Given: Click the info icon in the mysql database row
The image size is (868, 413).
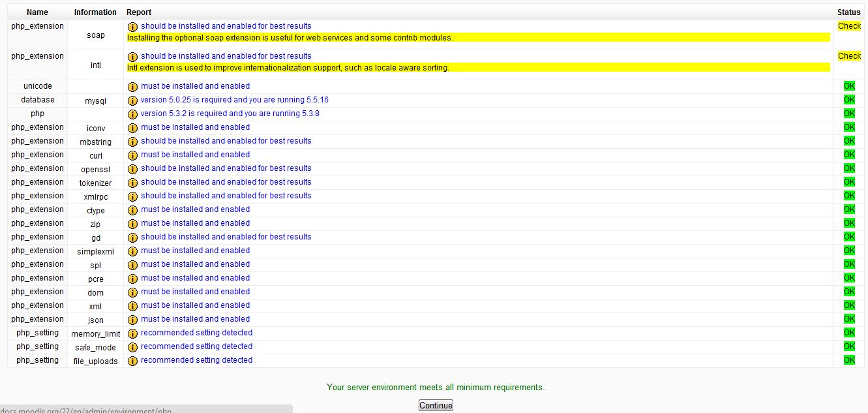Looking at the screenshot, I should pos(133,100).
